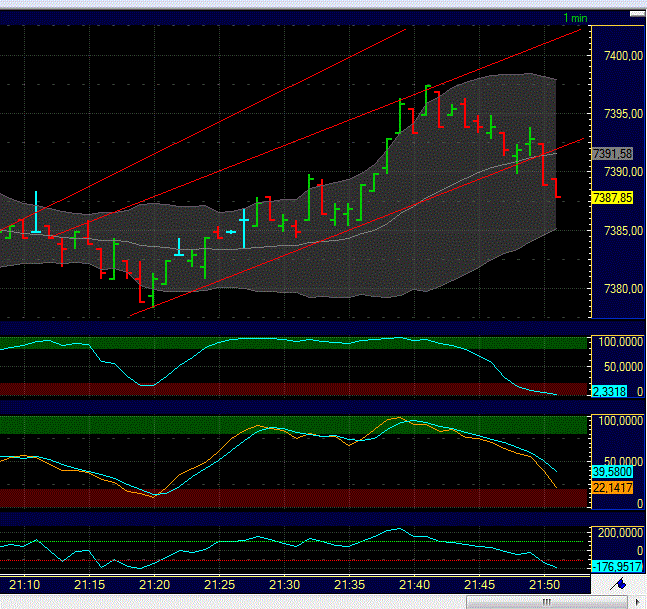
Task: Click the 21:45 time axis label
Action: (479, 585)
